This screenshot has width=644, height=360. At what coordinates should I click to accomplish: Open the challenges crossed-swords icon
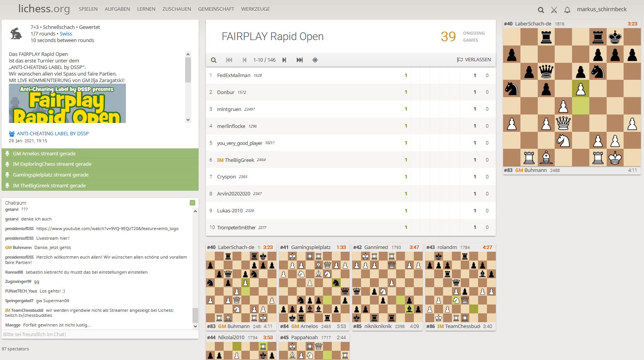tap(554, 10)
